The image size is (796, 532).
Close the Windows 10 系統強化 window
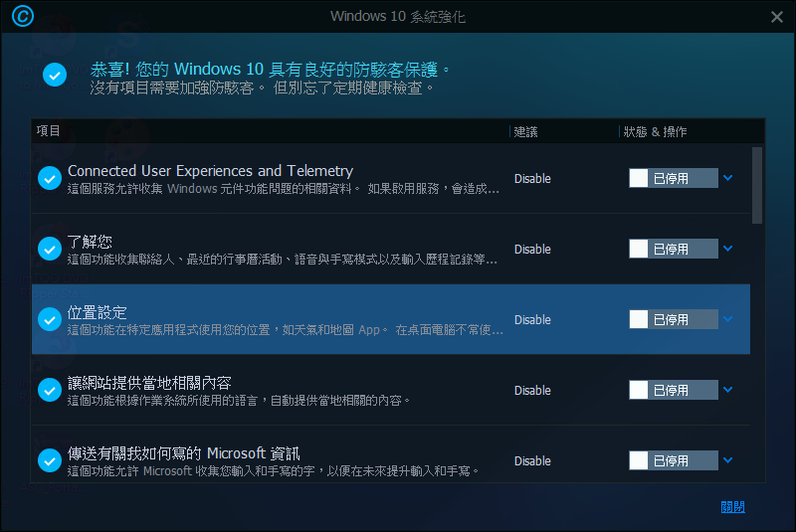click(x=776, y=16)
